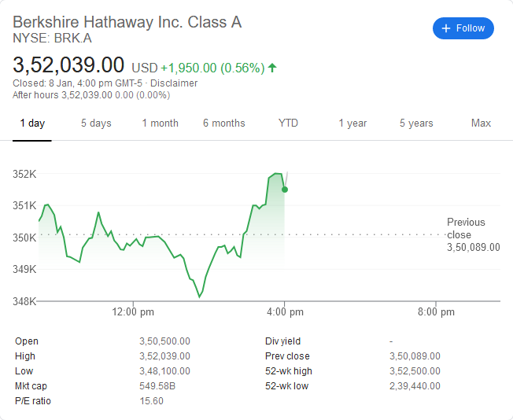Click the Follow button
Image resolution: width=513 pixels, height=420 pixels.
pyautogui.click(x=463, y=28)
